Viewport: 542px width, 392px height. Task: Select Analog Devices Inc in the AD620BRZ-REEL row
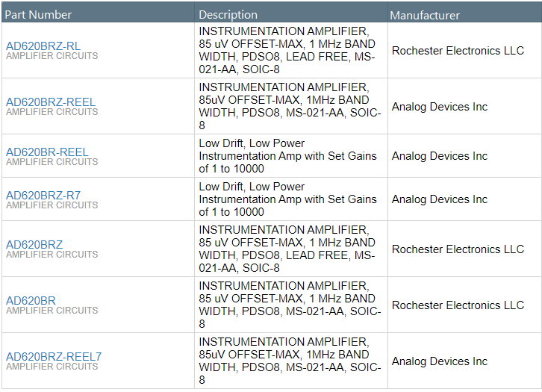pos(439,107)
